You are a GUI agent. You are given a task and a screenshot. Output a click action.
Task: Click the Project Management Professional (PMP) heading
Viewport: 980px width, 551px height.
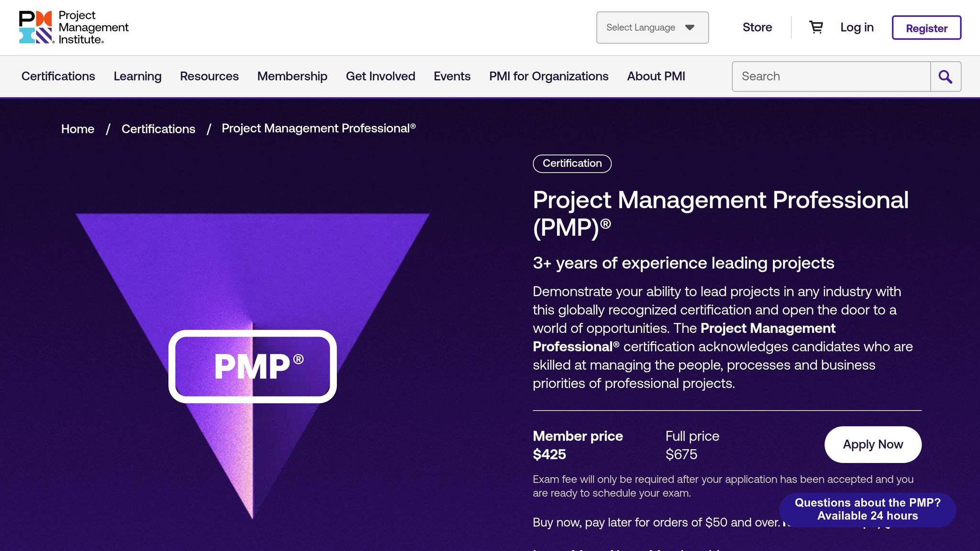721,213
